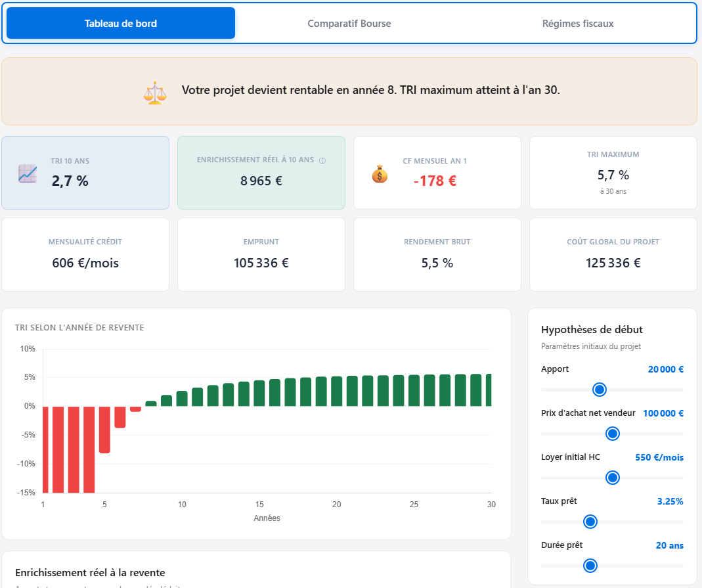Viewport: 702px width, 588px height.
Task: Click the Durée prêt slider handle
Action: 590,565
